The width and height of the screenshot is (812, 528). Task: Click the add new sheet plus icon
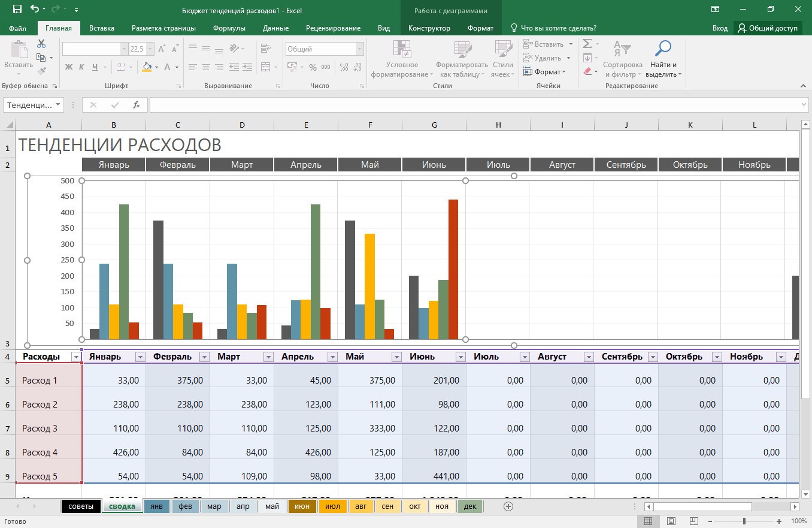tap(508, 506)
